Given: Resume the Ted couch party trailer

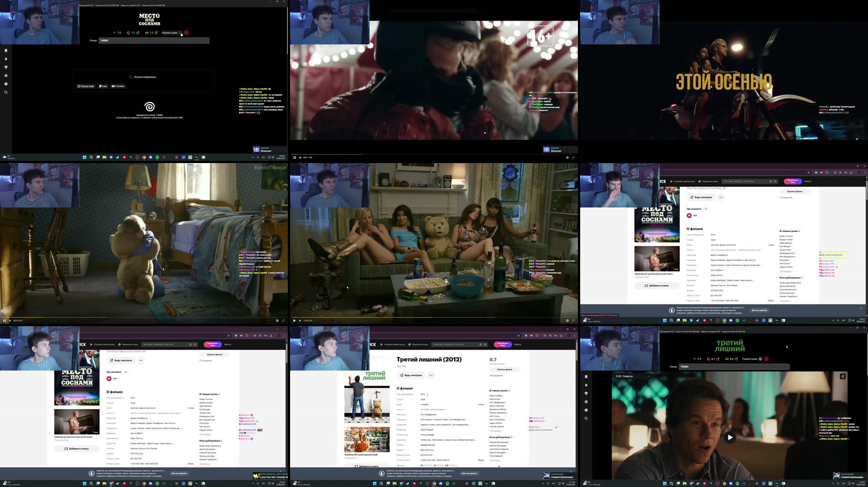Looking at the screenshot, I should [295, 321].
